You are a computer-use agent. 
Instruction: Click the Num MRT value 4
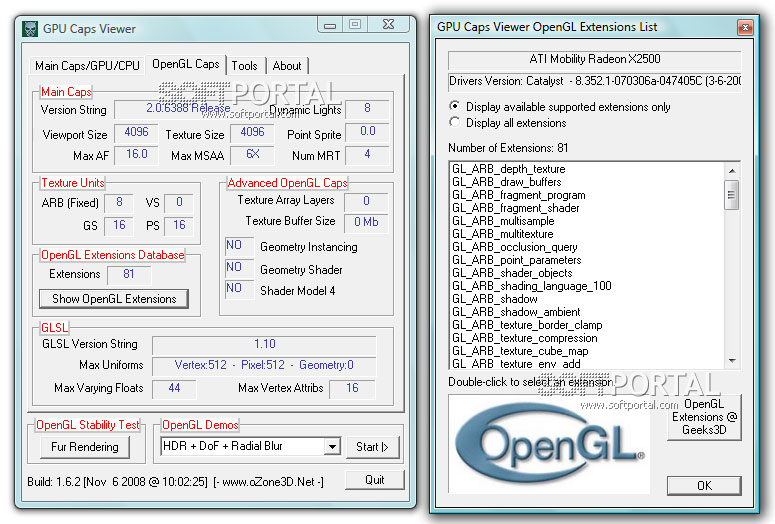pos(367,155)
